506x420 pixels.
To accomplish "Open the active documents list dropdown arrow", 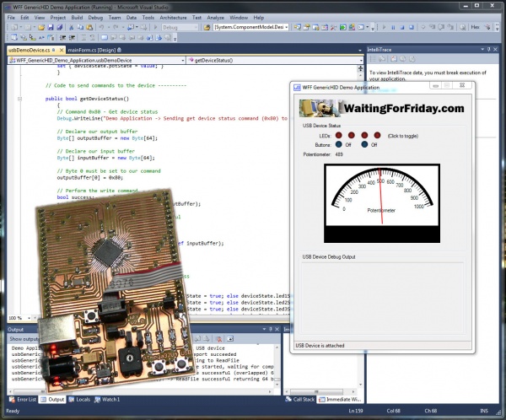I will [x=360, y=51].
